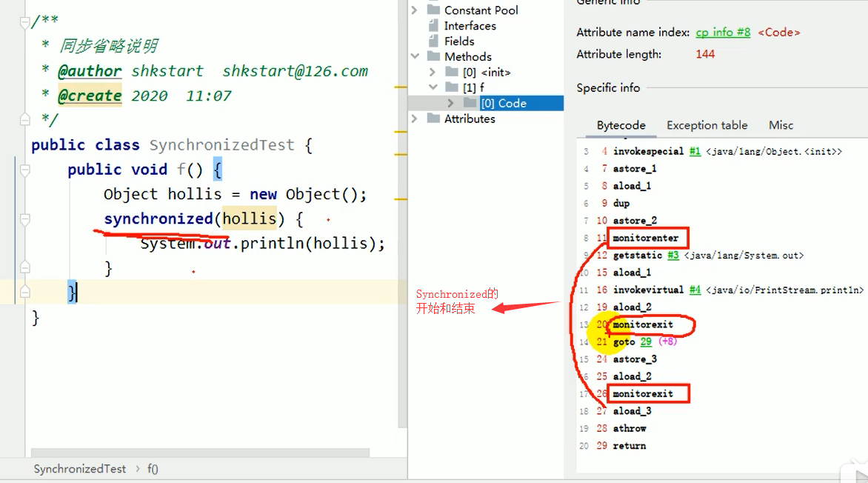
Task: Click the athrow instruction
Action: coord(630,428)
